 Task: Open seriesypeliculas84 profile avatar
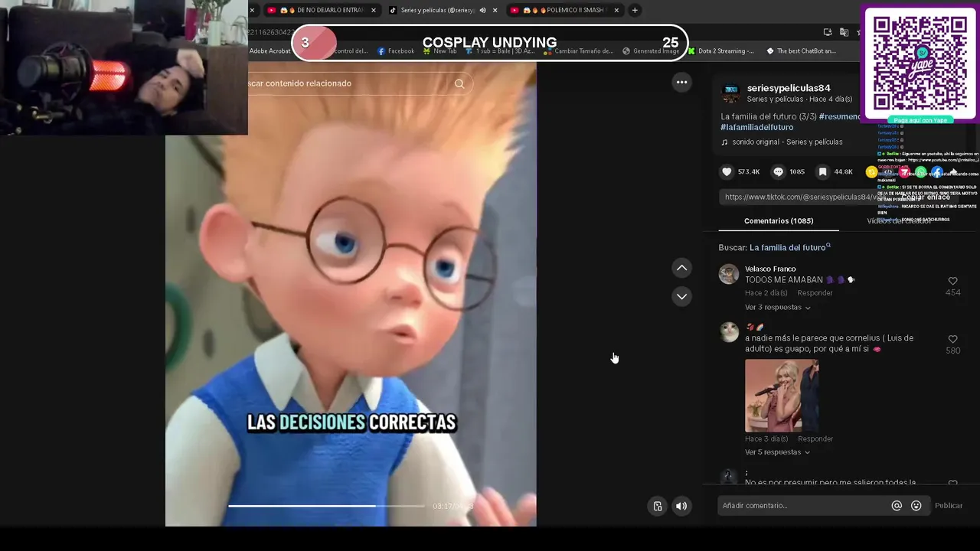point(730,93)
